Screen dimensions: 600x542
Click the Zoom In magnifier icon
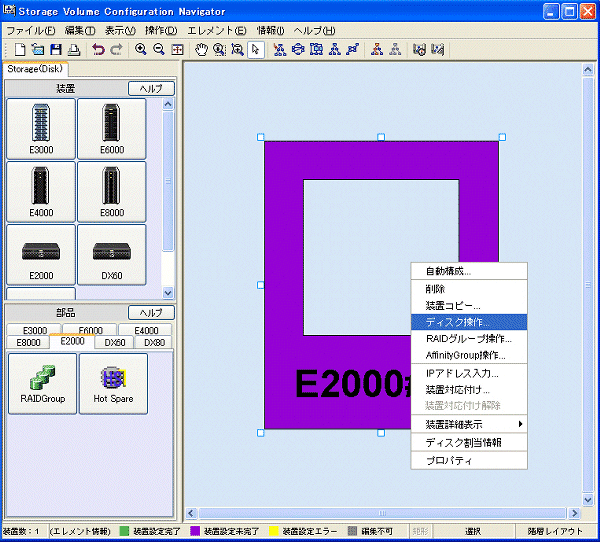point(140,49)
